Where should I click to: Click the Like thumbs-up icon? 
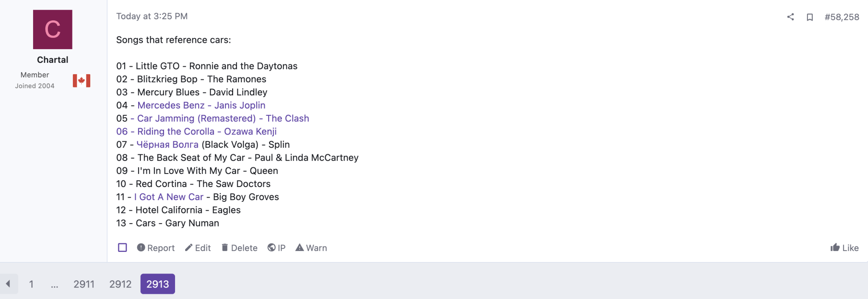(835, 248)
